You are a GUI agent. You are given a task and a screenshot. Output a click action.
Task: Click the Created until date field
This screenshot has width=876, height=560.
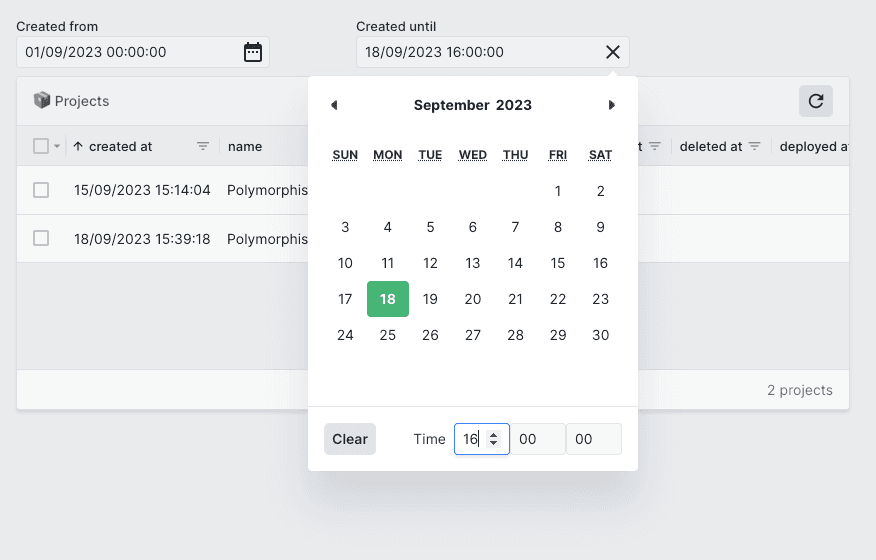click(x=493, y=52)
